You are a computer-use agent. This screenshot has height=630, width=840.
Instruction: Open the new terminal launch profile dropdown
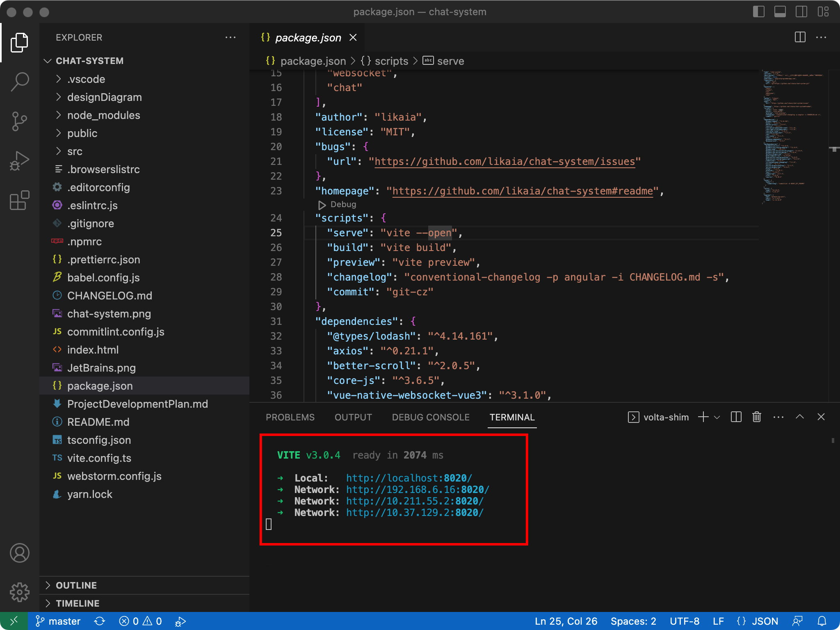(717, 417)
